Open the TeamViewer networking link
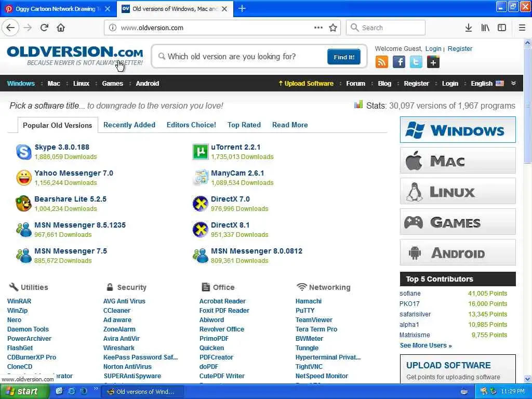Image resolution: width=532 pixels, height=399 pixels. 314,320
